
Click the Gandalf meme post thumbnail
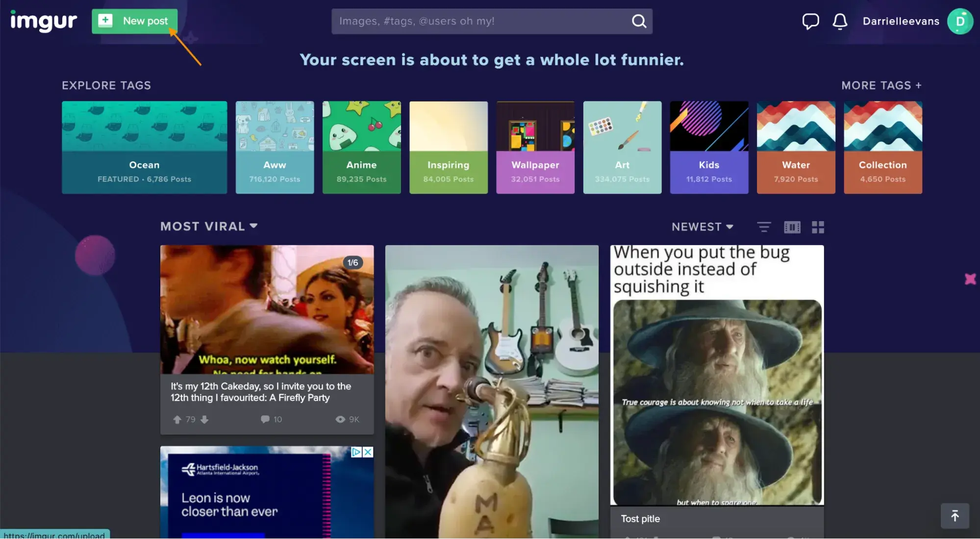[x=717, y=375]
